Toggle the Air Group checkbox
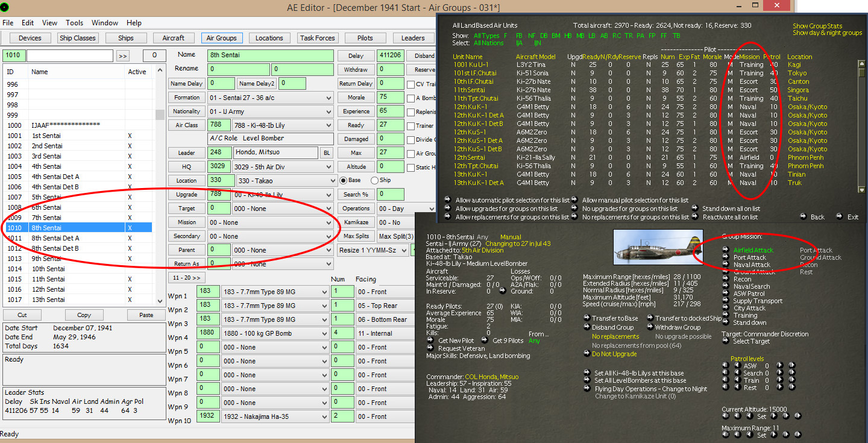 (410, 154)
